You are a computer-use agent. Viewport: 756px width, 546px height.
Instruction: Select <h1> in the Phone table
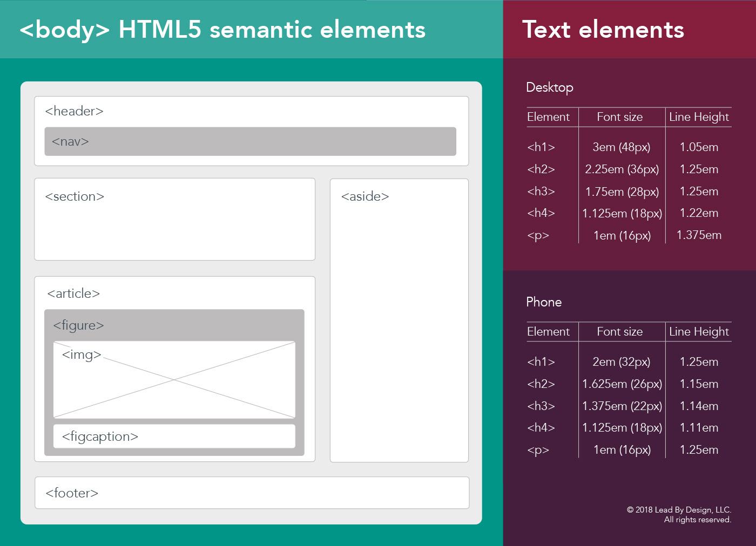[x=541, y=362]
